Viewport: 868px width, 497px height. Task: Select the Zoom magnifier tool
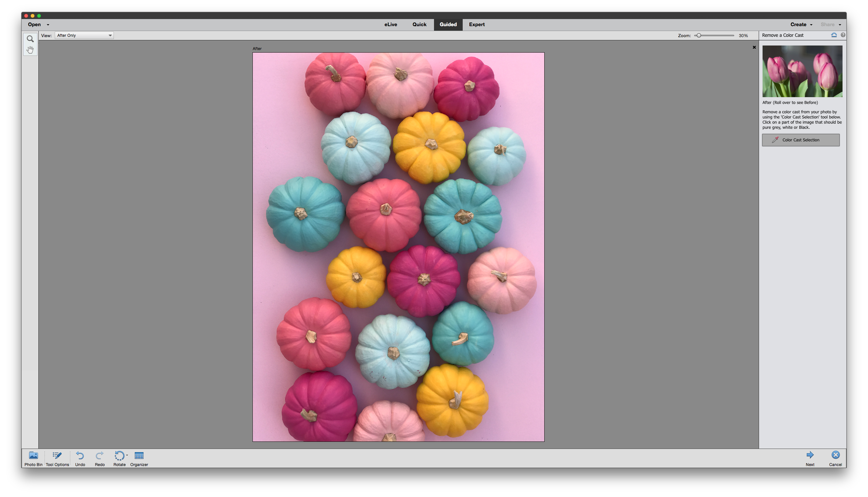click(30, 39)
